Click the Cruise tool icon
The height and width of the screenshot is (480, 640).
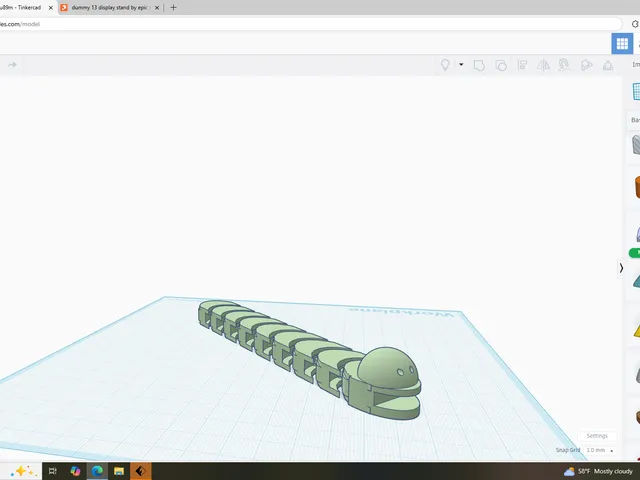point(564,65)
